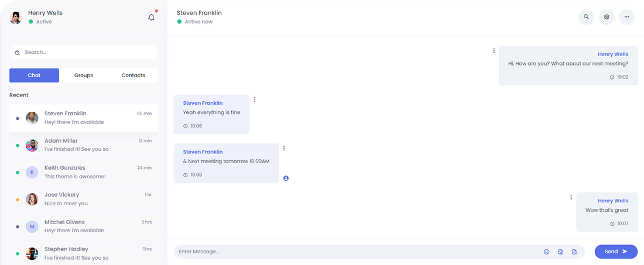Switch to the Contacts tab
The image size is (644, 265).
(x=133, y=75)
